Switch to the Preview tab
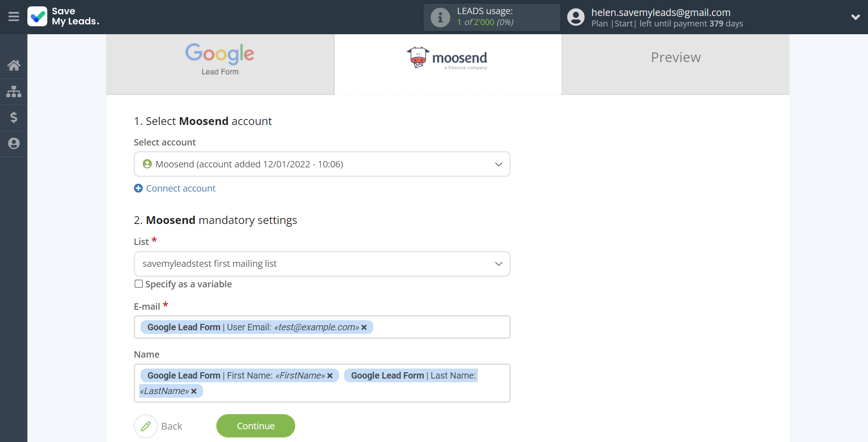Screen dimensions: 868x442 click(x=675, y=64)
